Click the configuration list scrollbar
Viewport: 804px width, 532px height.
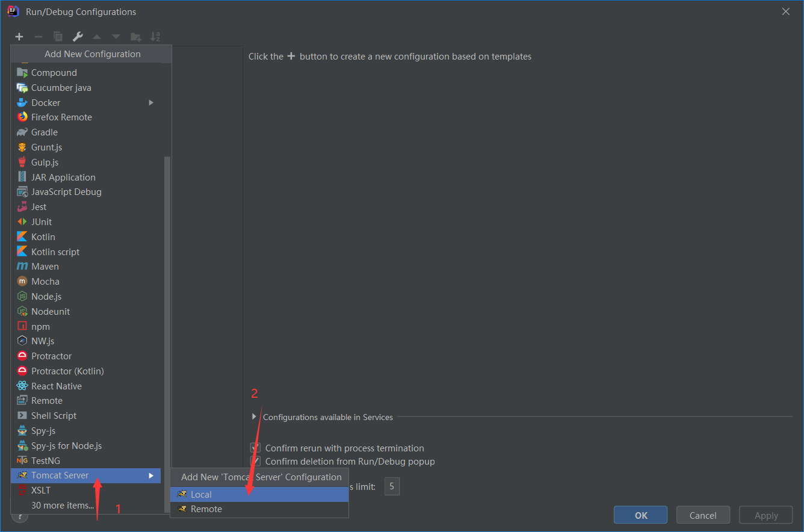(x=167, y=334)
